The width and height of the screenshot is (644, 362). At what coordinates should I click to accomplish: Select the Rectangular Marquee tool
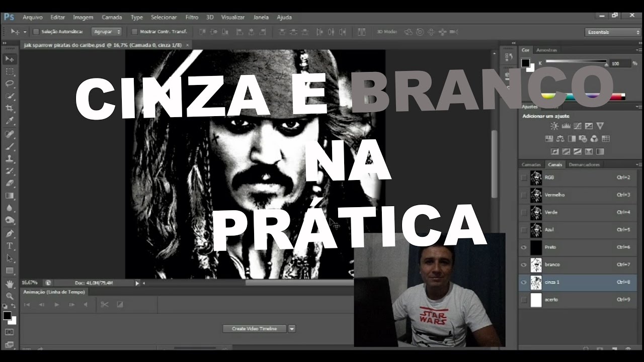point(9,71)
